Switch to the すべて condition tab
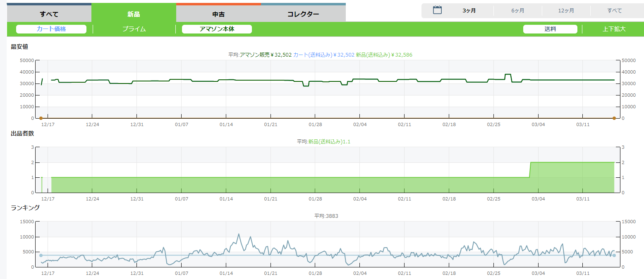The width and height of the screenshot is (644, 279). click(49, 14)
